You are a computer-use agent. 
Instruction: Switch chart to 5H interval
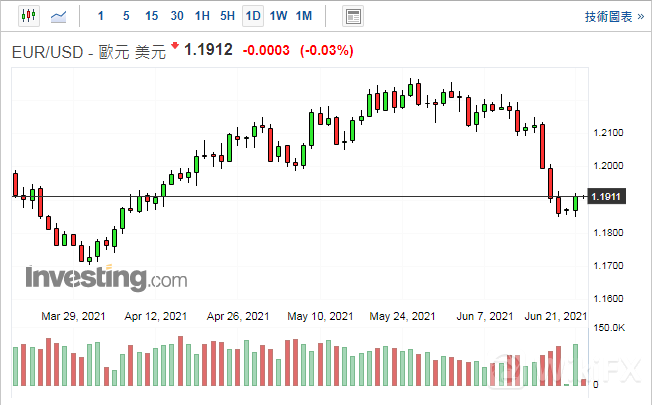pos(227,16)
